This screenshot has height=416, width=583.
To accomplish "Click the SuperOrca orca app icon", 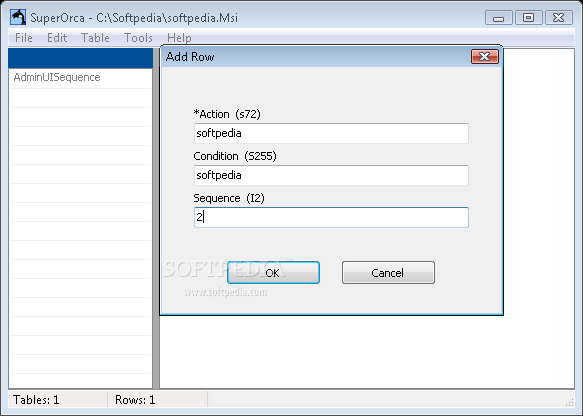I will tap(18, 17).
